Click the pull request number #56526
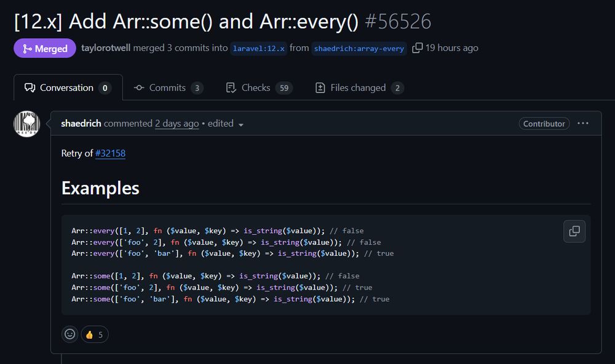The width and height of the screenshot is (615, 364). (x=398, y=21)
